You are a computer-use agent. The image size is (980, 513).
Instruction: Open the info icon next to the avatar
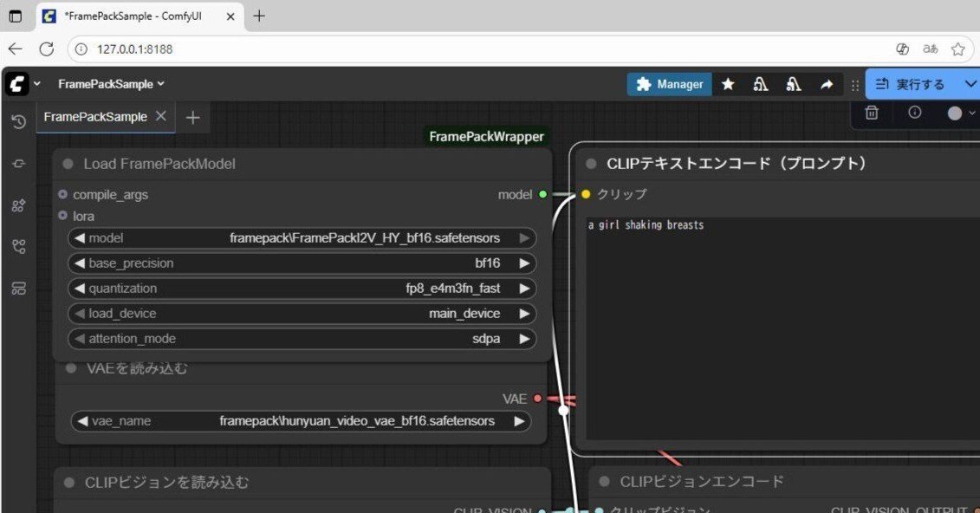[915, 113]
